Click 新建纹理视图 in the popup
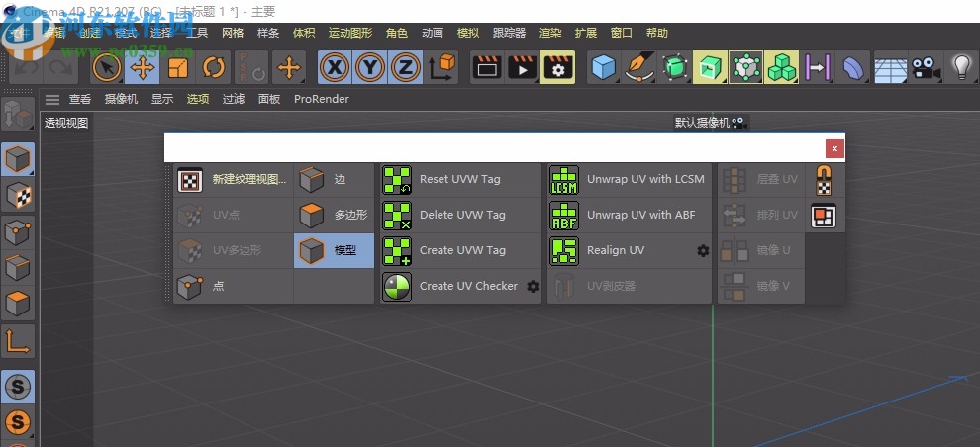The image size is (980, 447). [x=234, y=180]
